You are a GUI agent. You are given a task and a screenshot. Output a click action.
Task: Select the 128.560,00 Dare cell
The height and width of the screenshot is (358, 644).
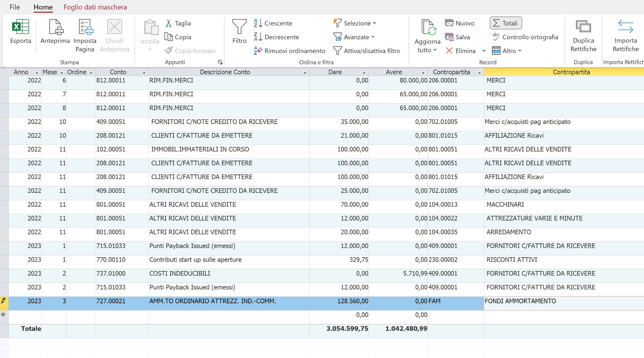[x=339, y=303]
